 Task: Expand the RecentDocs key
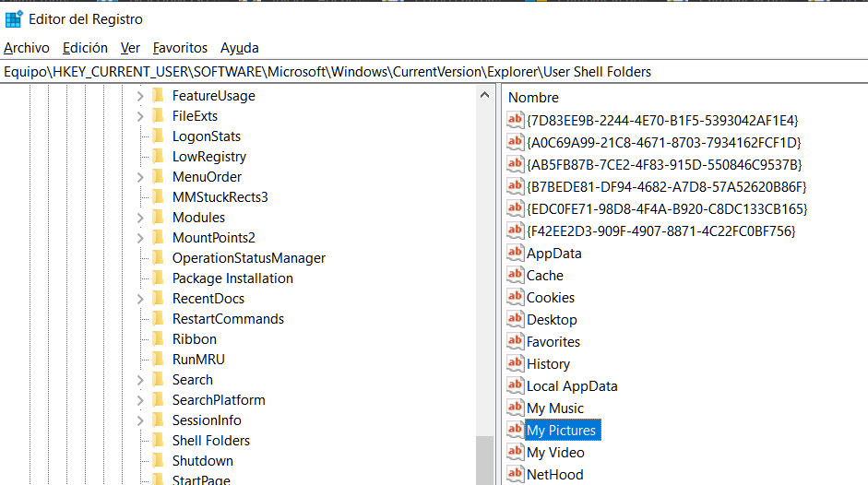tap(140, 299)
